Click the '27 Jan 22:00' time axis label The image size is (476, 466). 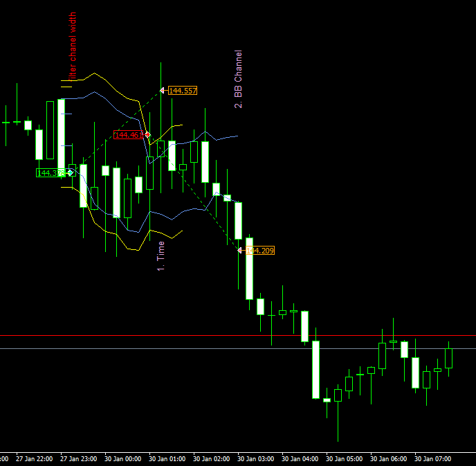pyautogui.click(x=35, y=459)
